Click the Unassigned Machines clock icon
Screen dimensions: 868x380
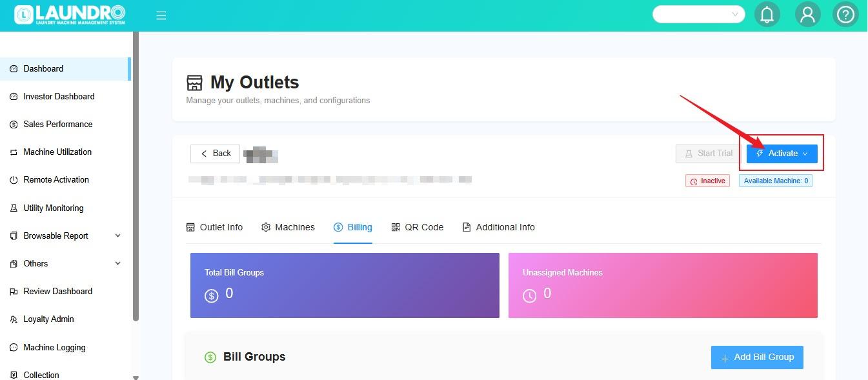point(529,295)
